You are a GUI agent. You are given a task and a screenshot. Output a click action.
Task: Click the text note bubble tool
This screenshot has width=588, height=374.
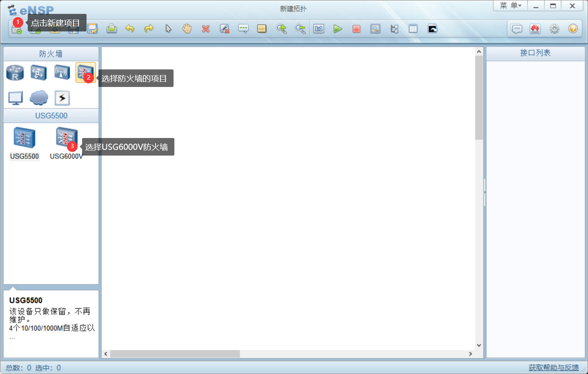(243, 29)
